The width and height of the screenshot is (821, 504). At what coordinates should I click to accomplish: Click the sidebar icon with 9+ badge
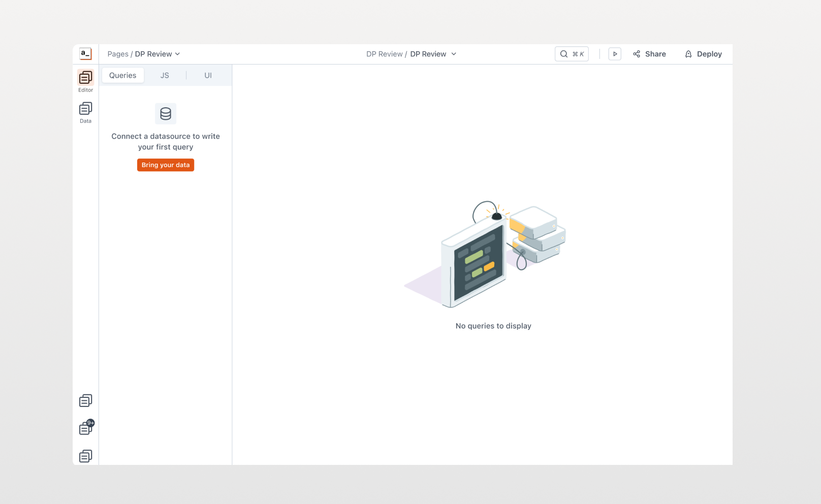tap(86, 428)
